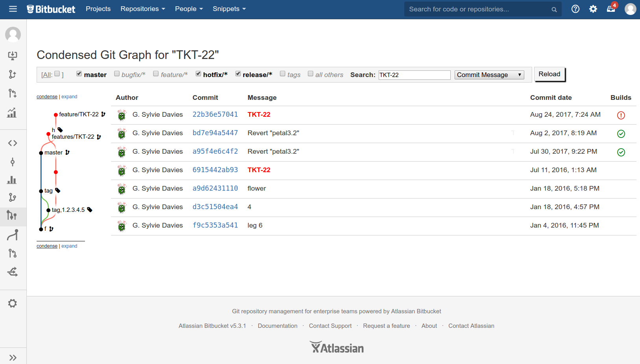The image size is (640, 364).
Task: Click the Clone icon in the sidebar
Action: point(13,55)
